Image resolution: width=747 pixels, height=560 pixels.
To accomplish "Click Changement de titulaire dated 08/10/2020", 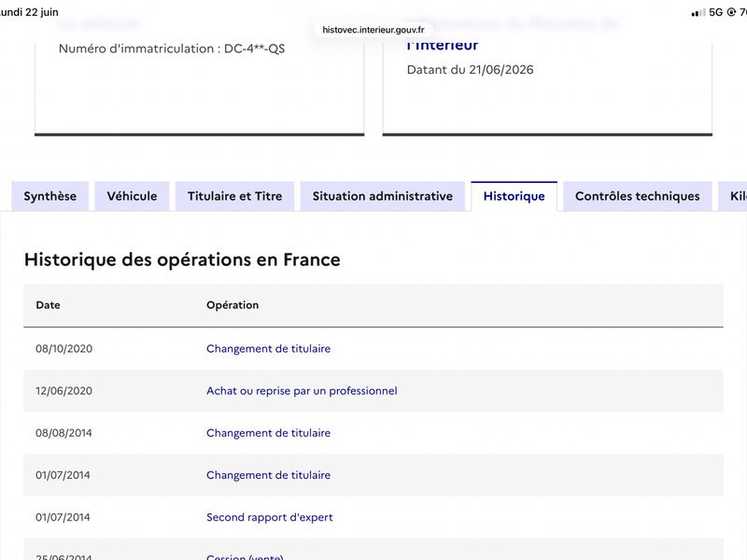I will click(x=268, y=348).
